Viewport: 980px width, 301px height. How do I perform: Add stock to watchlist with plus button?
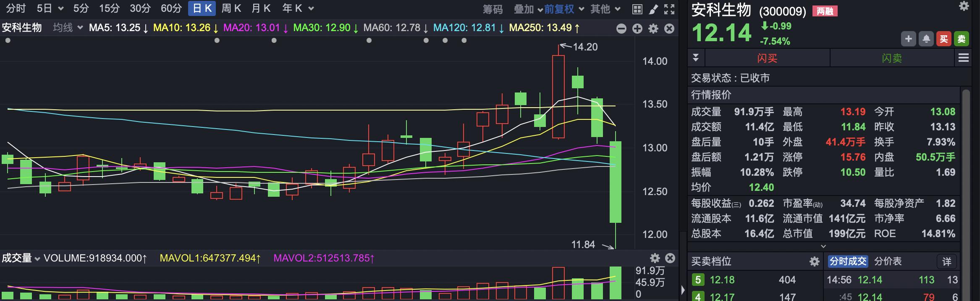pos(908,39)
